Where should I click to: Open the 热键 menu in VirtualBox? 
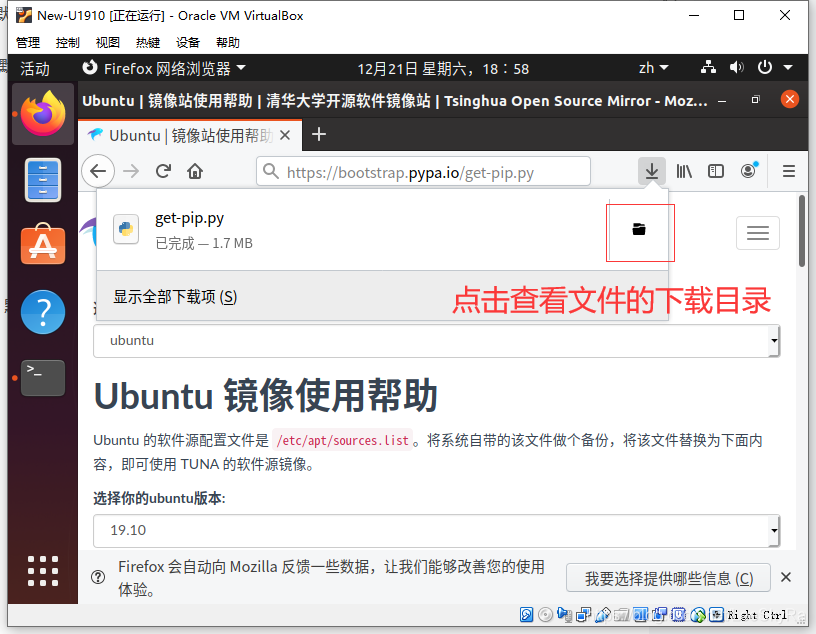148,43
